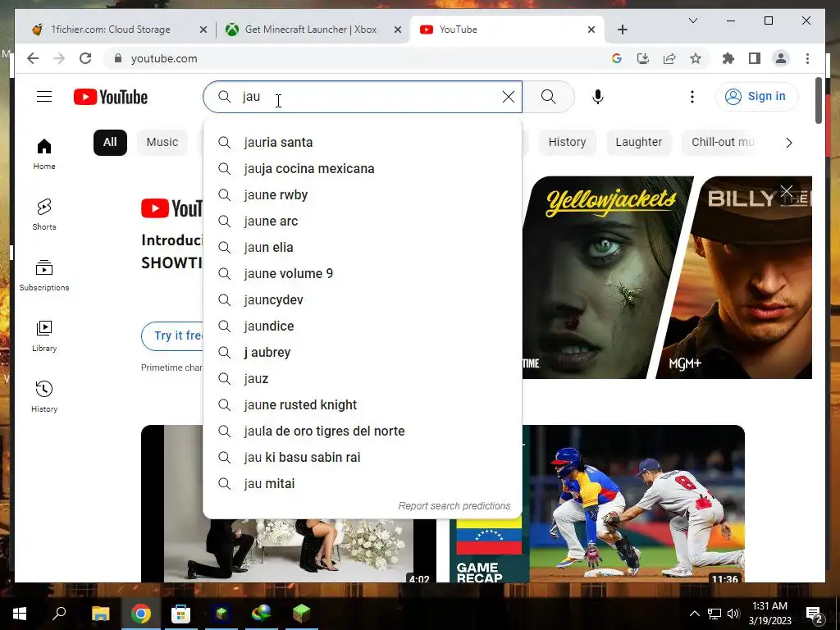Close the YouTube tab
The width and height of the screenshot is (840, 630).
point(591,30)
